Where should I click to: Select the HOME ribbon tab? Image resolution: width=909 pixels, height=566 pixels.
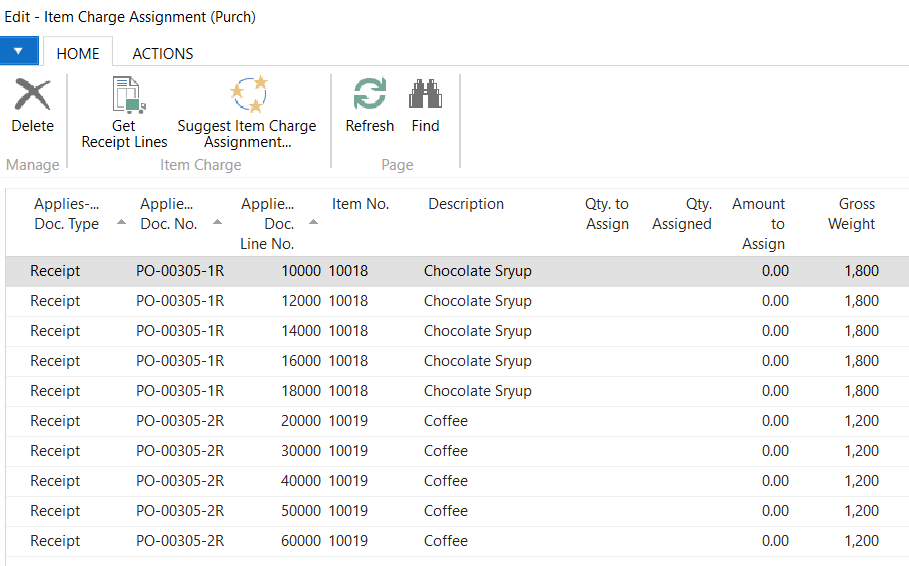click(x=78, y=54)
